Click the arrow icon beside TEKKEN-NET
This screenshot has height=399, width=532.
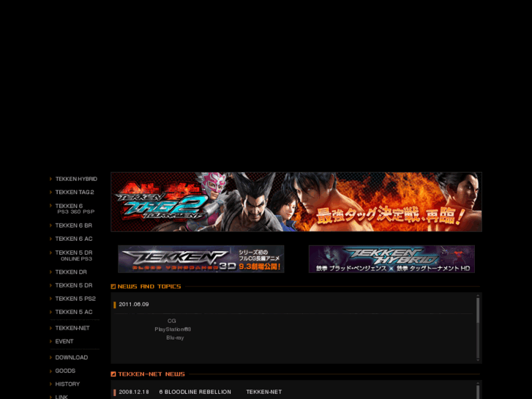point(51,328)
